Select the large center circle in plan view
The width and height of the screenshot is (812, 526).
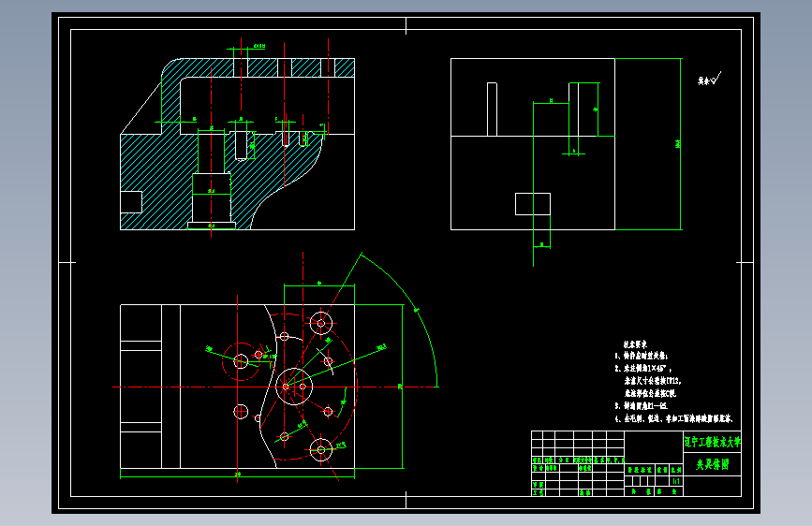[x=294, y=387]
